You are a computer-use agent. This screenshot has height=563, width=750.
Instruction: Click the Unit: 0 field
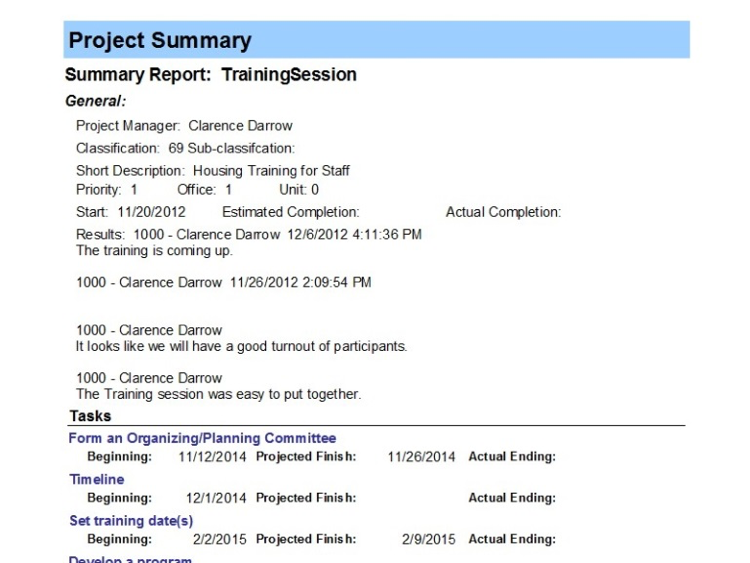(299, 189)
